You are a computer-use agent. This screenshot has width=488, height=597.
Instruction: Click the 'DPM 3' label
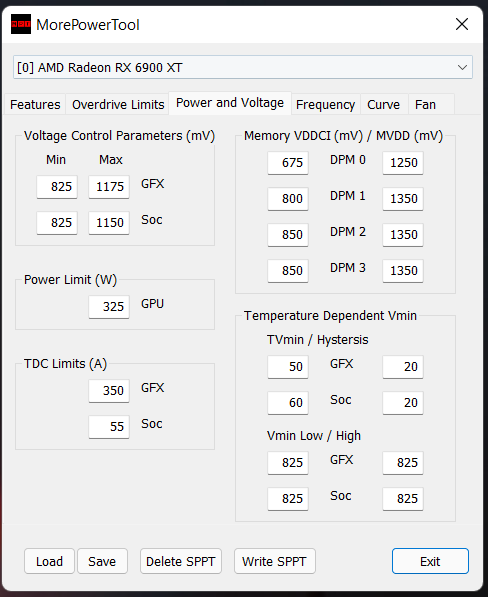(x=348, y=268)
